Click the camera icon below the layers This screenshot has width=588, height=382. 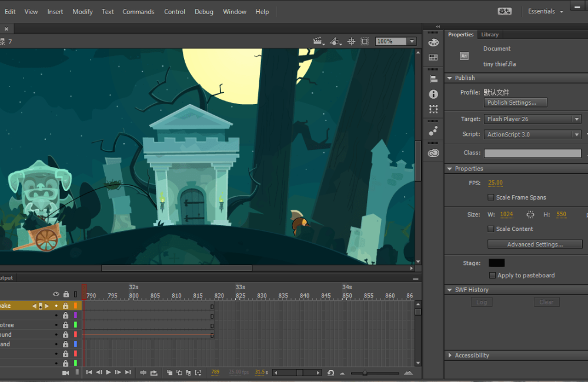click(x=66, y=373)
